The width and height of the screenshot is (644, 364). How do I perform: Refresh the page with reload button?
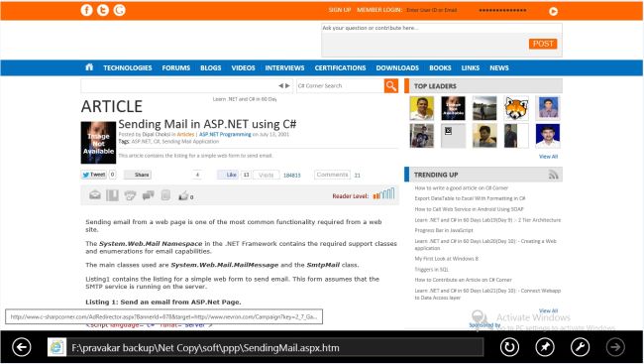pos(509,347)
